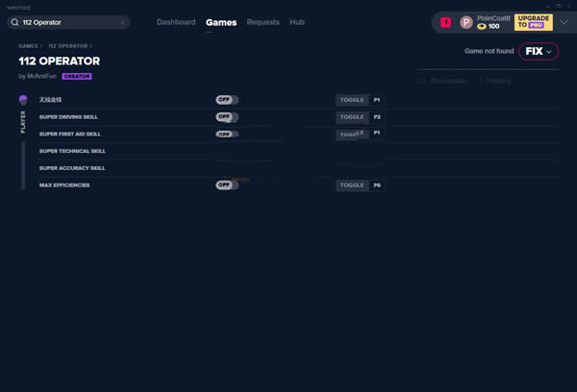Click Upgrade to Pro button
577x392 pixels.
pyautogui.click(x=533, y=22)
